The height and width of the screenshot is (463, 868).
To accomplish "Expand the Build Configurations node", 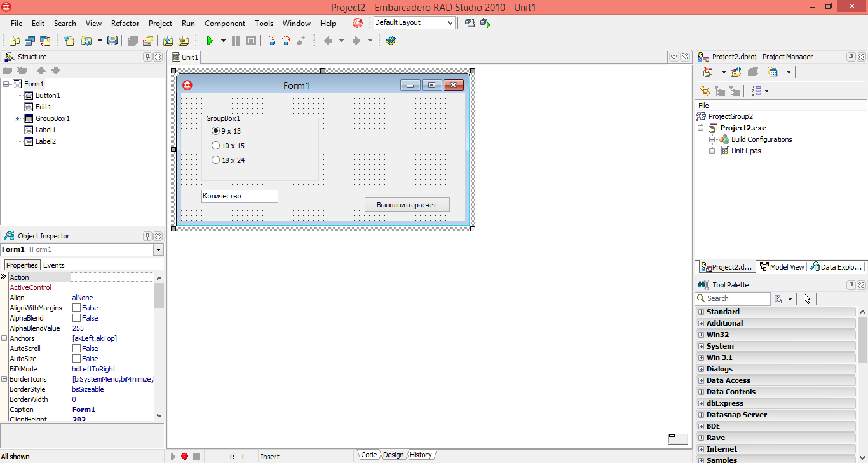I will click(x=712, y=139).
